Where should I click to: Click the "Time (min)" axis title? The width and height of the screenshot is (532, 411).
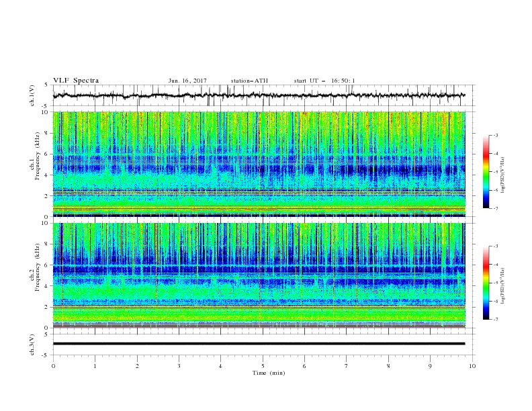pos(269,373)
